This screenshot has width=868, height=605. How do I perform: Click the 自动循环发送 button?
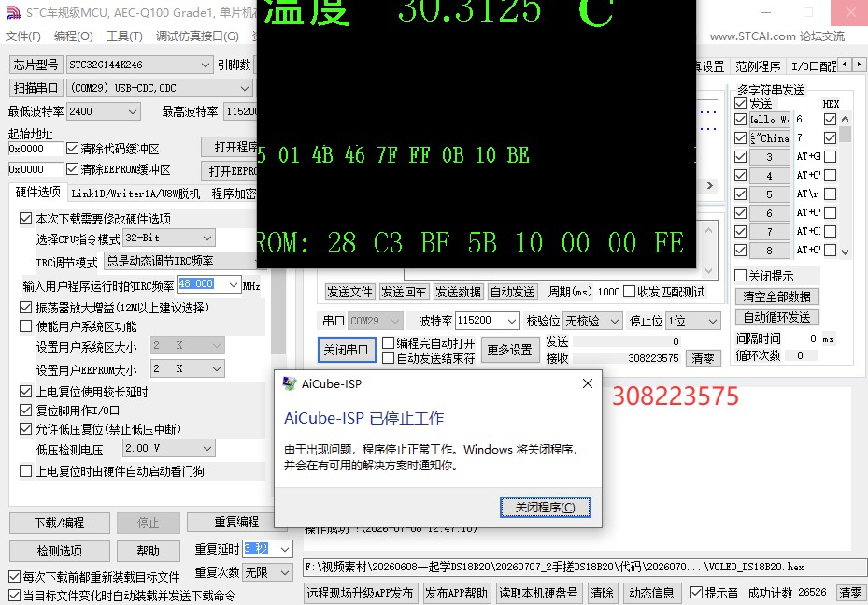pyautogui.click(x=776, y=317)
